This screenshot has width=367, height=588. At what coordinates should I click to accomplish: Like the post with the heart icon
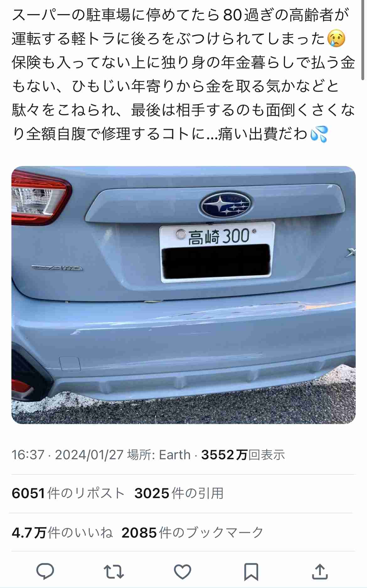pos(183,572)
